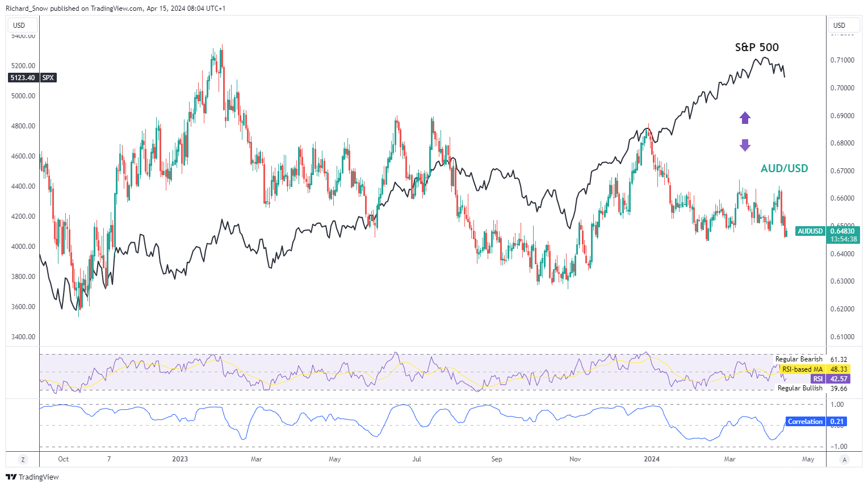The height and width of the screenshot is (487, 868).
Task: Click the 0.64830 AUDUSD price label
Action: (x=843, y=231)
